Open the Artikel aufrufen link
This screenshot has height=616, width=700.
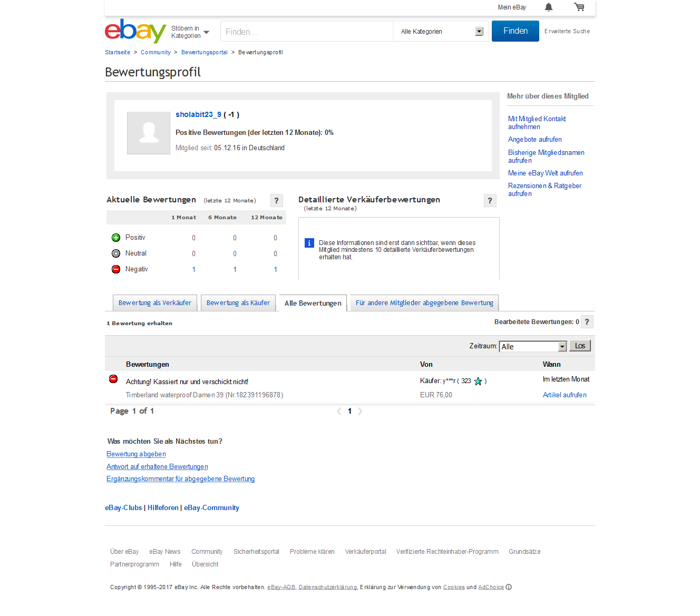[x=565, y=395]
